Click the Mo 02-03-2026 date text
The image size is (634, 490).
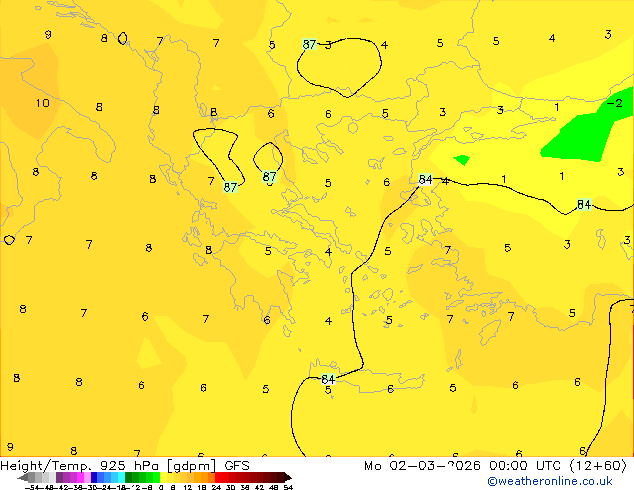422,466
